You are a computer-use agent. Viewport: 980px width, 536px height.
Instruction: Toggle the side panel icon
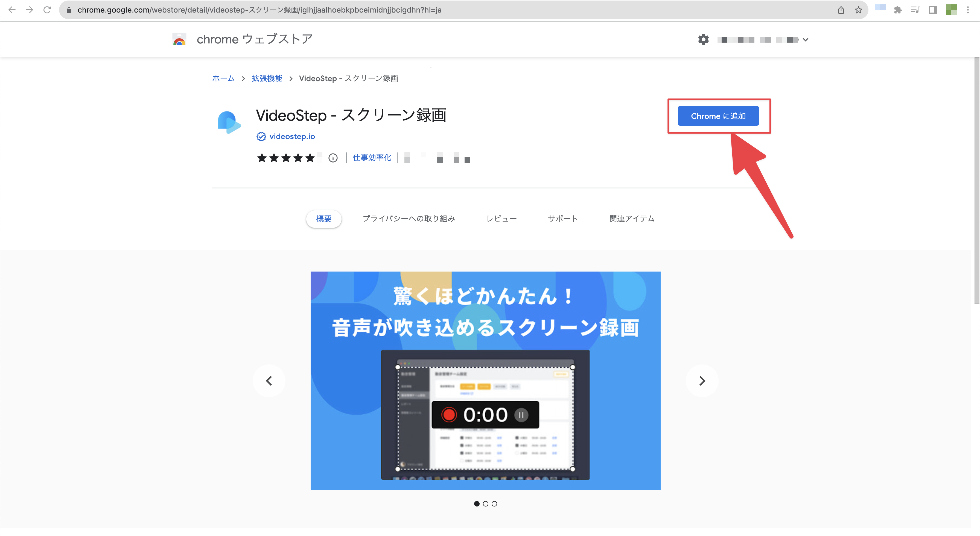tap(933, 10)
